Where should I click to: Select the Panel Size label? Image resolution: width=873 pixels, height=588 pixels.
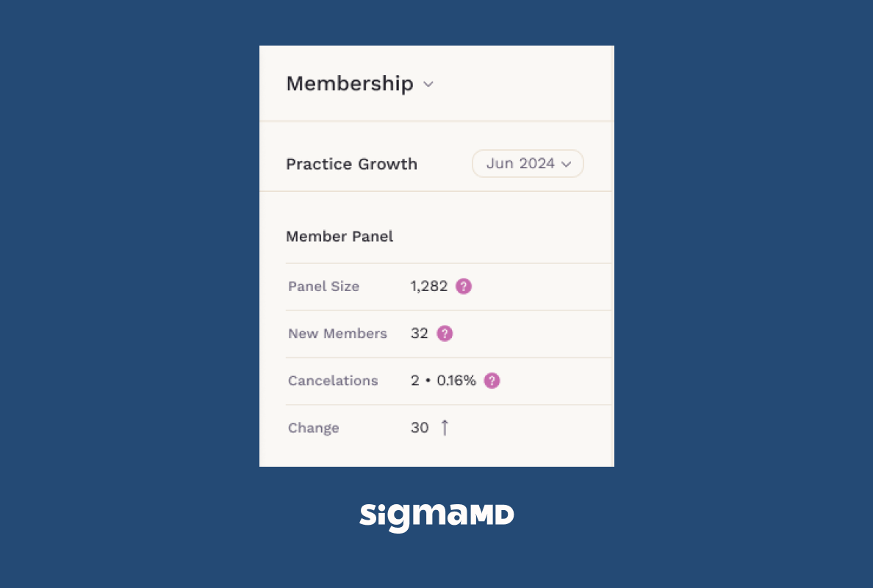click(x=323, y=286)
